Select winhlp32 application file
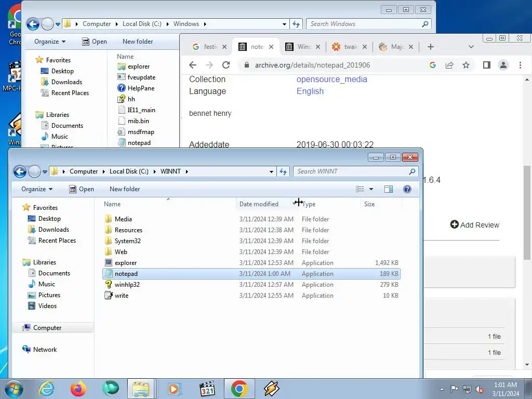The height and width of the screenshot is (399, 532). point(251,285)
